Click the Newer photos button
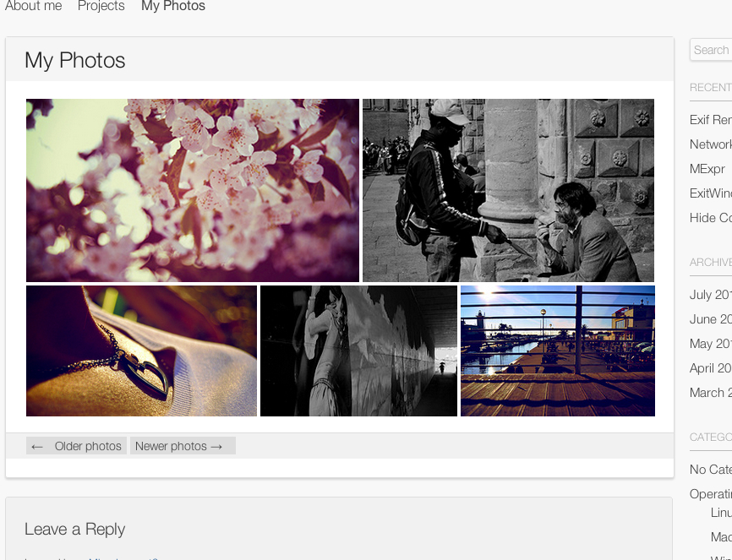This screenshot has height=560, width=732. click(182, 446)
